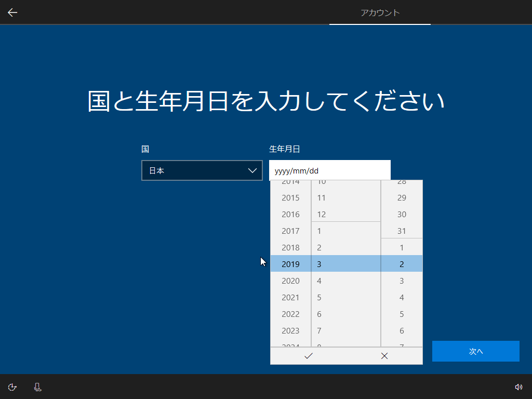Click the back arrow at top left
This screenshot has height=399, width=532.
[12, 12]
